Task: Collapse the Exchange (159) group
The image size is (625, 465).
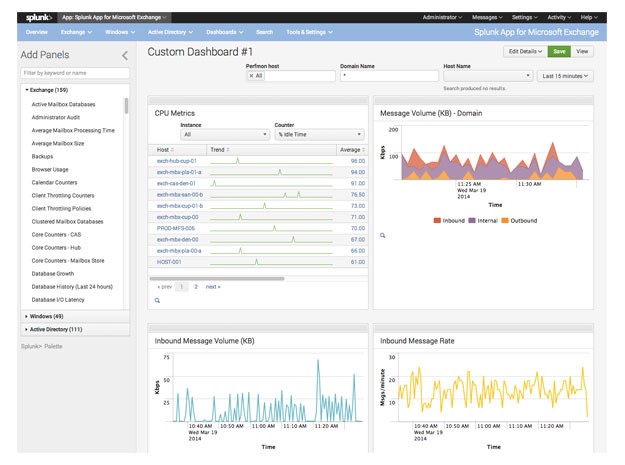Action: click(47, 90)
